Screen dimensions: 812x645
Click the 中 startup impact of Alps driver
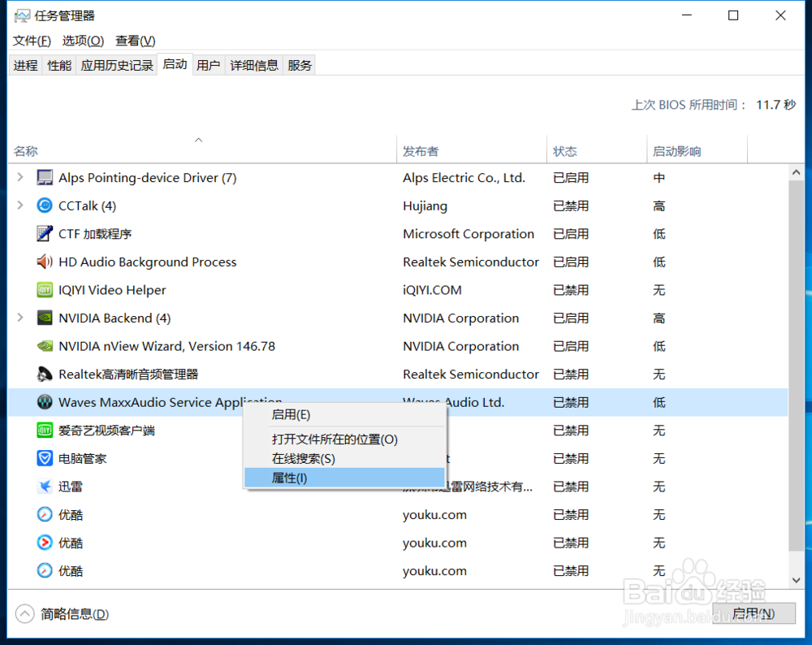[x=659, y=178]
